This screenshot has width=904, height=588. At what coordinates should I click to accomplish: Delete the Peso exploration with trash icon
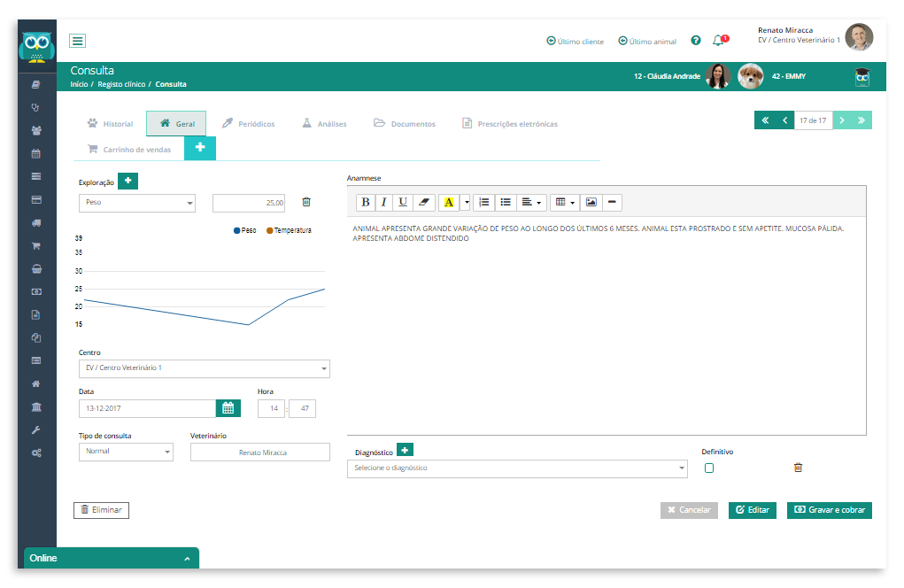click(306, 202)
